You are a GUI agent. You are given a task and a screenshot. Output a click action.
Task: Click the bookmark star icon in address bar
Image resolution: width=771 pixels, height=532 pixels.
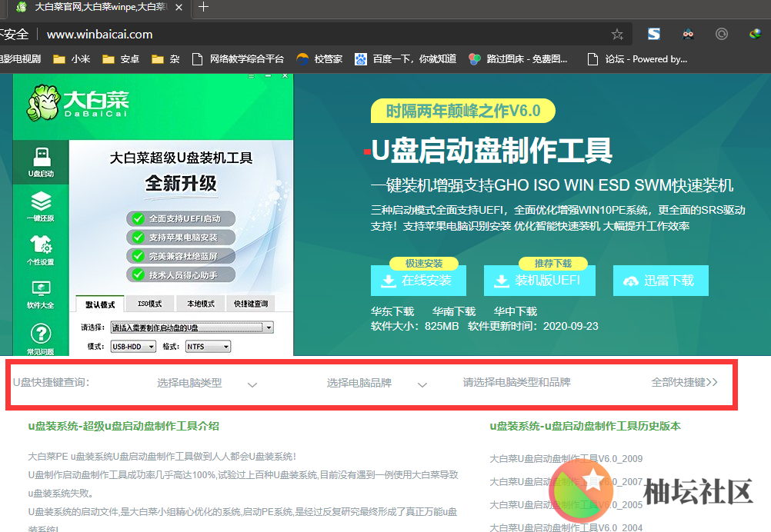(617, 35)
